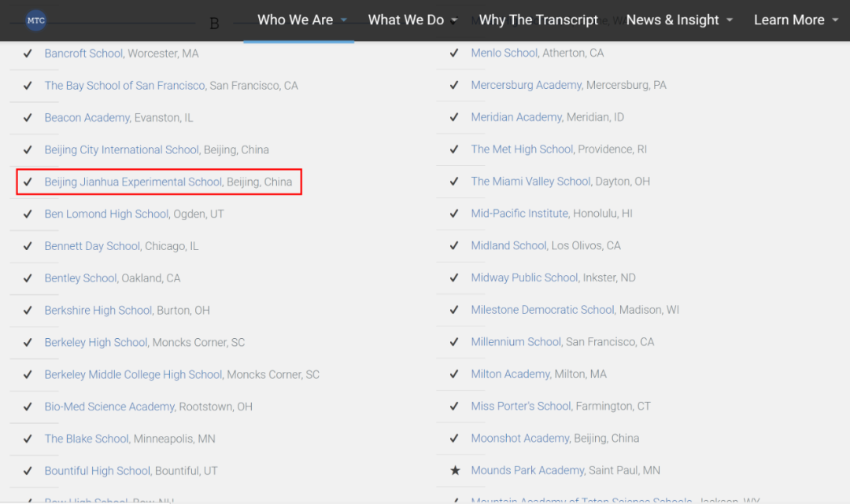
Task: Click the checkmark beside Beijing Jianhua Experimental School
Action: click(28, 182)
